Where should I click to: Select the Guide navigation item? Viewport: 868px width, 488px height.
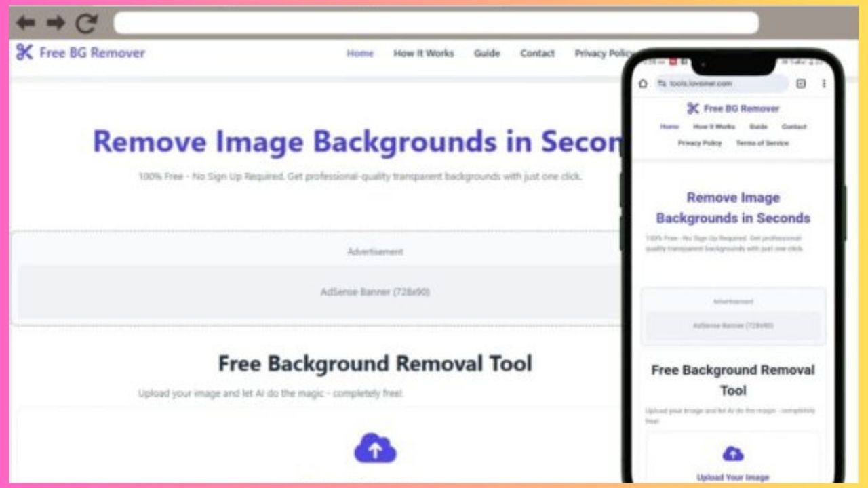pos(486,54)
